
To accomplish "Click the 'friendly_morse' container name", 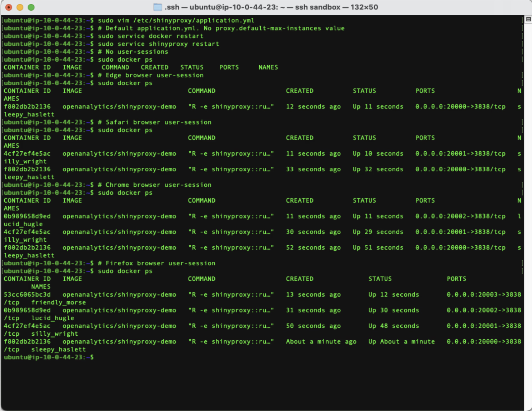I will point(58,303).
